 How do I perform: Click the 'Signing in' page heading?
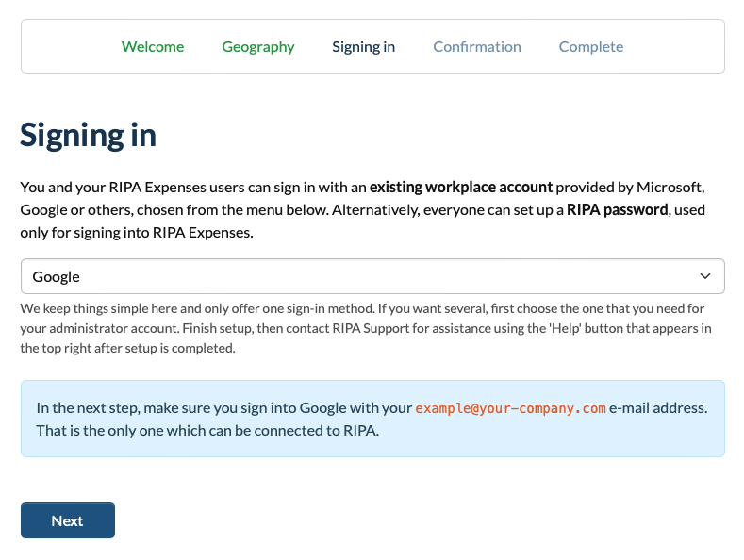point(89,136)
